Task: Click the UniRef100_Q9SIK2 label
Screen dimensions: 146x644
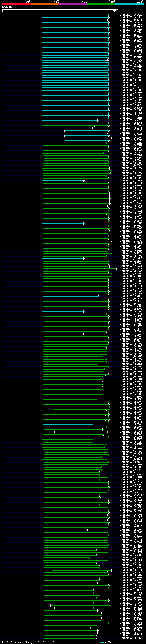Action: (131, 37)
